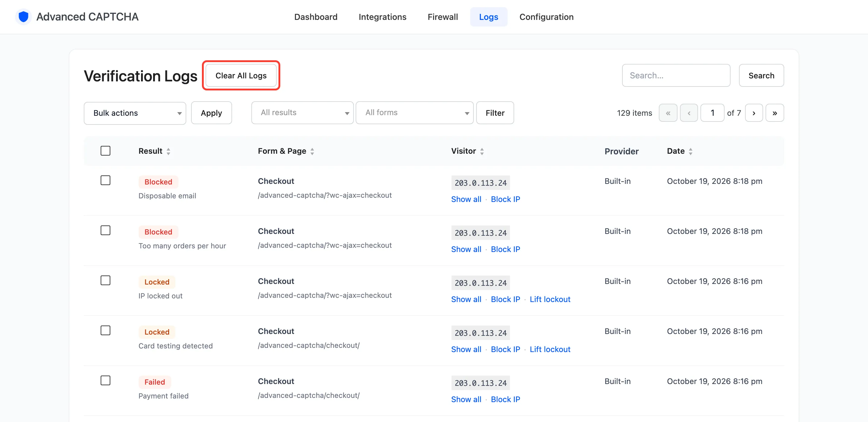868x422 pixels.
Task: Select the IP locked out row checkbox
Action: (x=105, y=280)
